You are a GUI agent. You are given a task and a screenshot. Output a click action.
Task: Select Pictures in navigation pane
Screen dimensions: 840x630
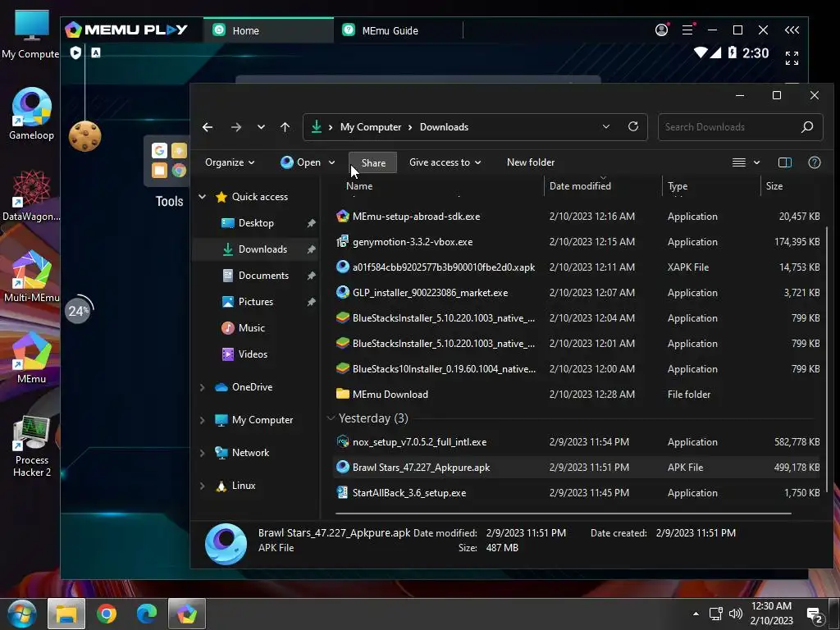coord(256,302)
